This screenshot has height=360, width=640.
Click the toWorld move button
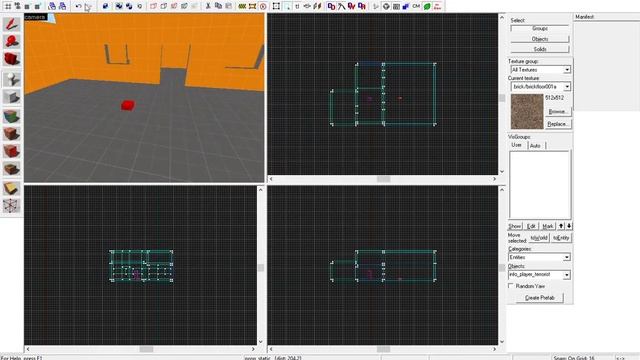pos(539,238)
